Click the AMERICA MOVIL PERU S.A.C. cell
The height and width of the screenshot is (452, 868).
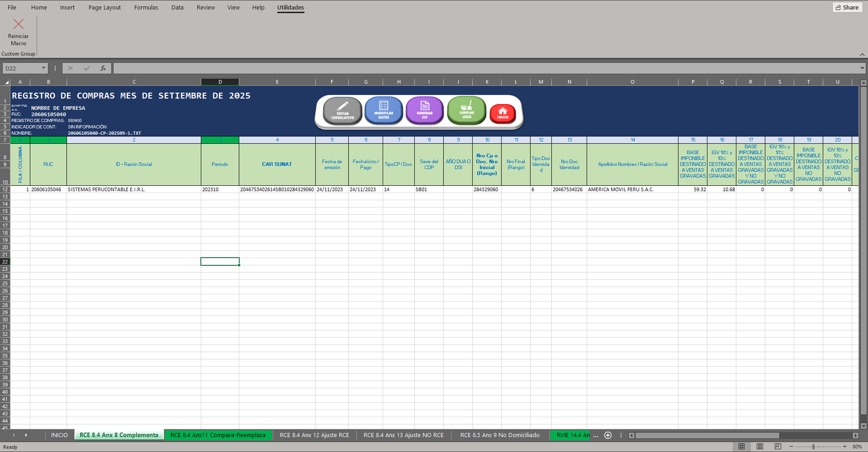pos(632,189)
